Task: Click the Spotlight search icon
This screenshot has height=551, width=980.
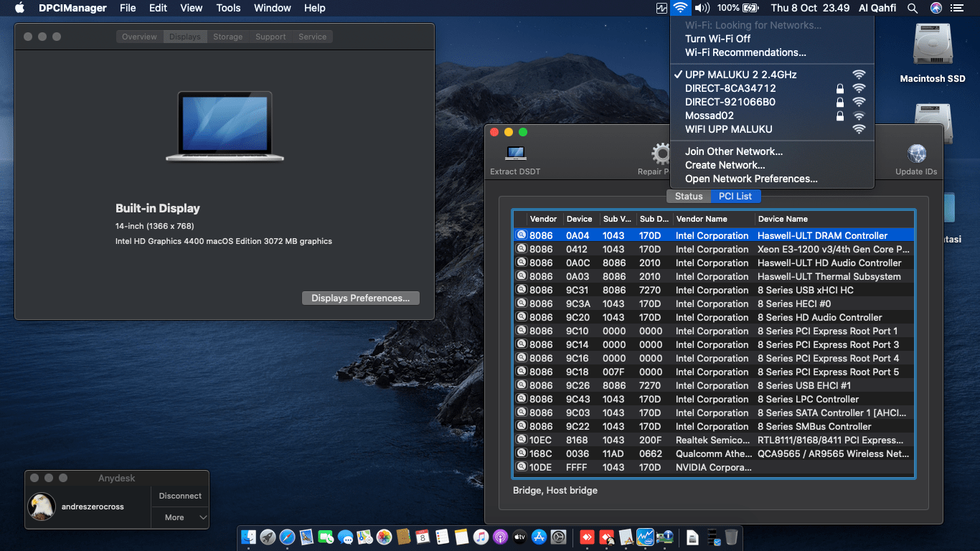Action: [x=912, y=8]
